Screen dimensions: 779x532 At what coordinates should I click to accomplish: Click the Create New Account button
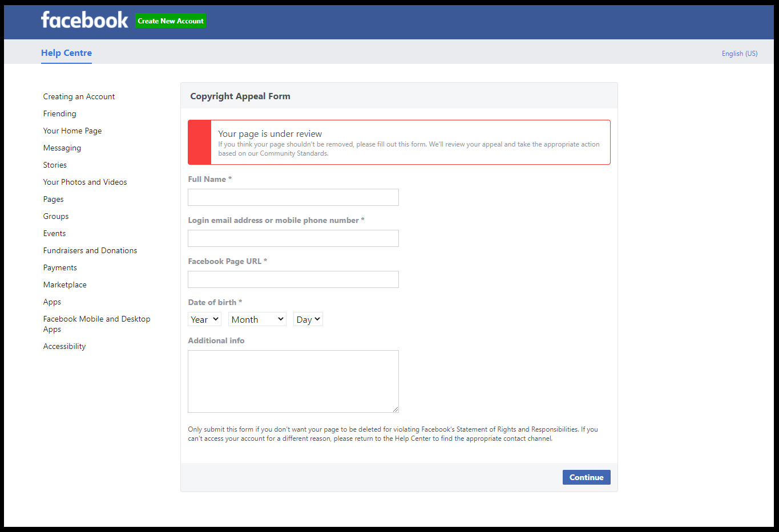pyautogui.click(x=171, y=21)
